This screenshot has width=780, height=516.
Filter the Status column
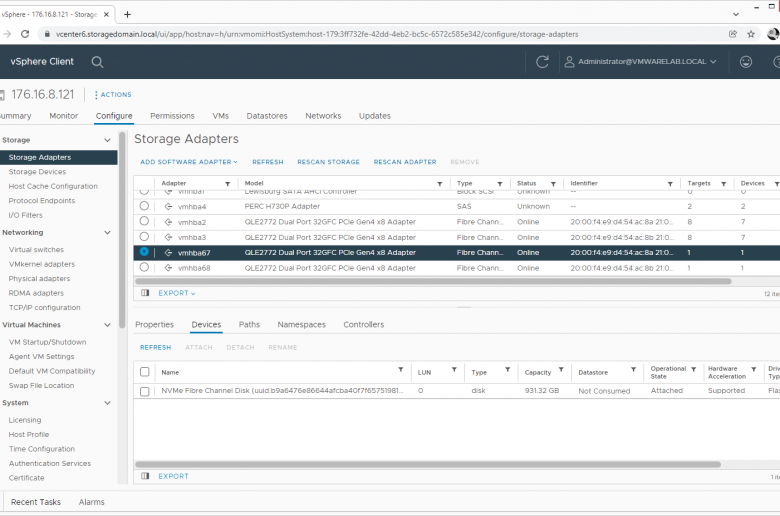553,184
